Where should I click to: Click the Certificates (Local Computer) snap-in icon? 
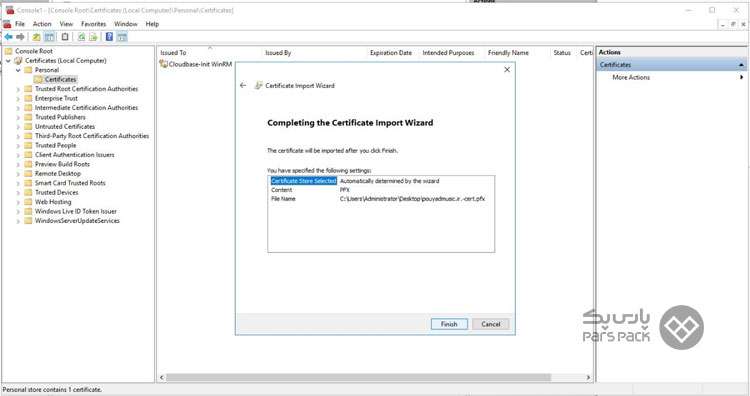pos(19,61)
